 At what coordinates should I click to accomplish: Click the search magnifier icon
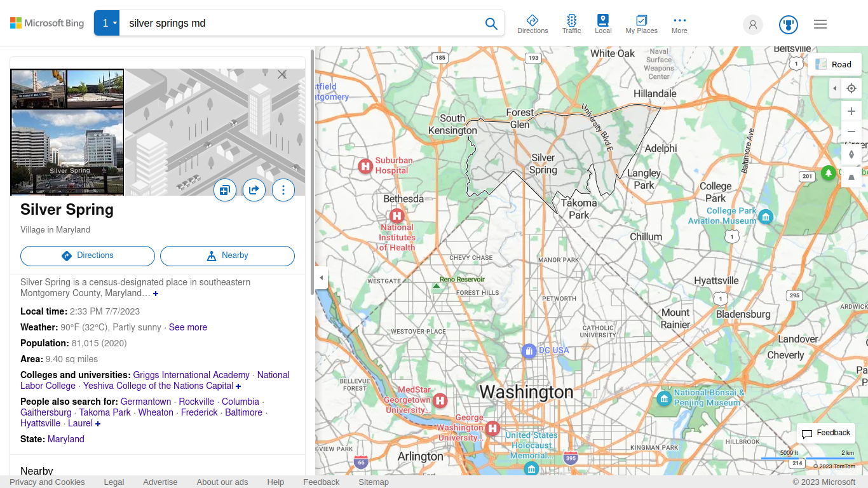[491, 24]
